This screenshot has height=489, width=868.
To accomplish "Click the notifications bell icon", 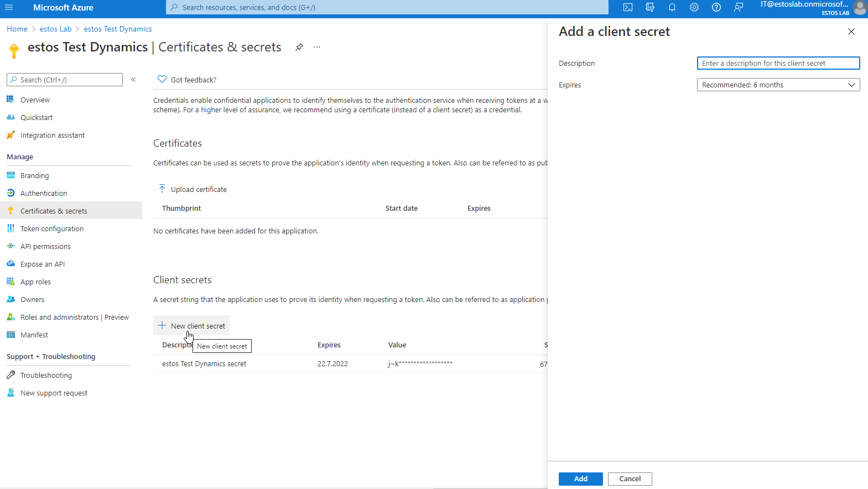I will (x=672, y=8).
